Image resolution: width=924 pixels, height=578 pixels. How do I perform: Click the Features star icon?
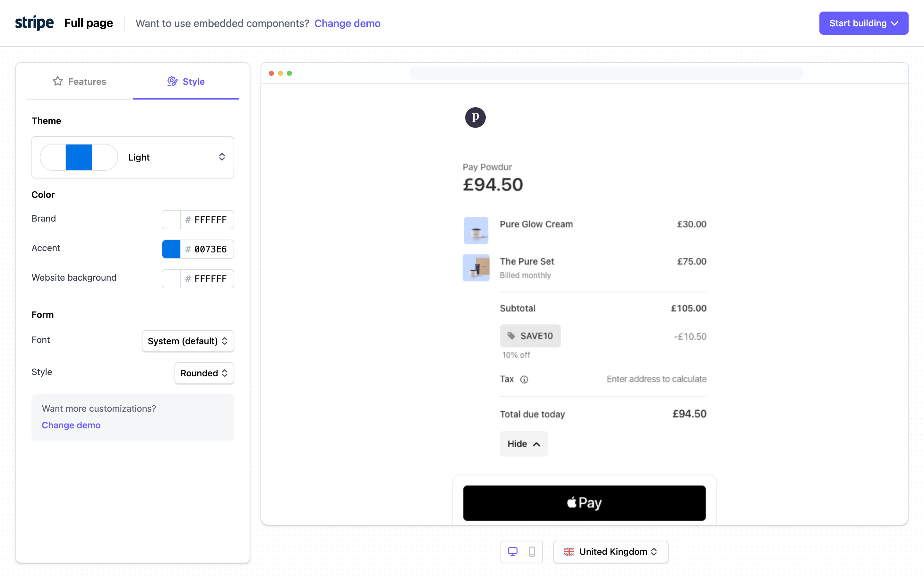click(x=58, y=81)
